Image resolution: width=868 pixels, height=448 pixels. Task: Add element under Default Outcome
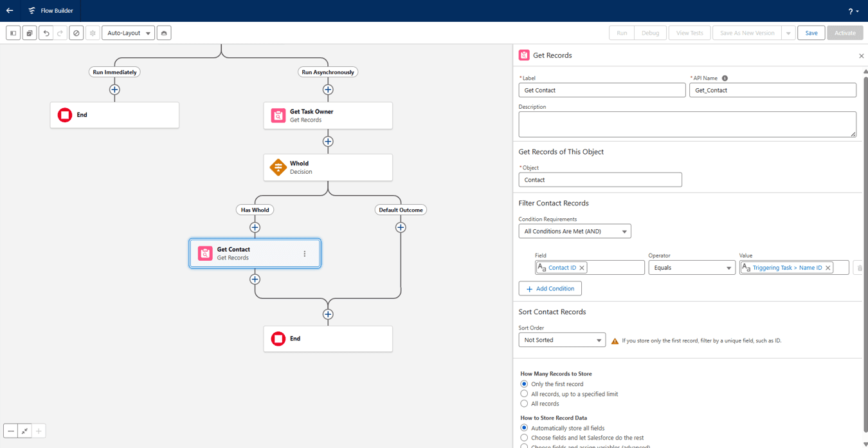[401, 227]
